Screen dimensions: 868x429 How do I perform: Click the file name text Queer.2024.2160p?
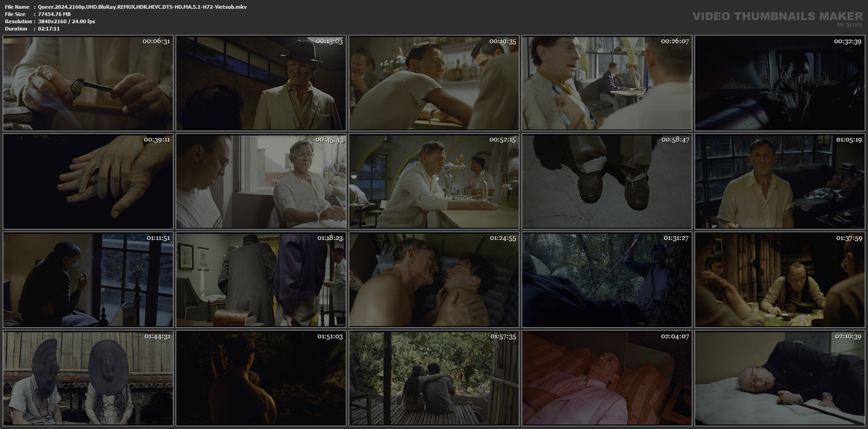(142, 7)
